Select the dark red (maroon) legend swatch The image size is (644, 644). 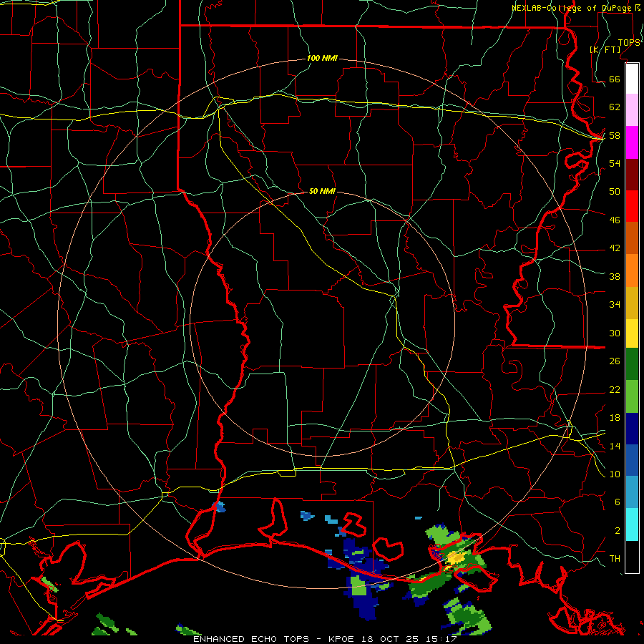coord(632,175)
